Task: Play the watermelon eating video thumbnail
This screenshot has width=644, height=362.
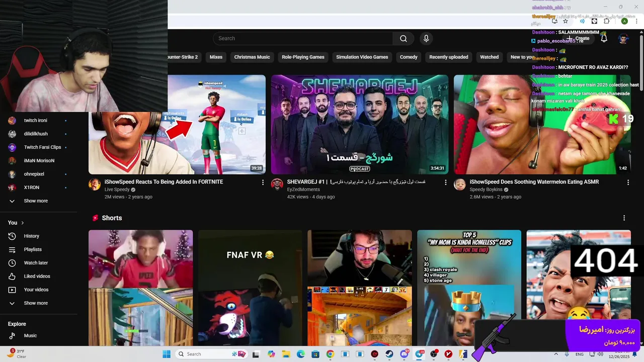Action: pos(542,125)
